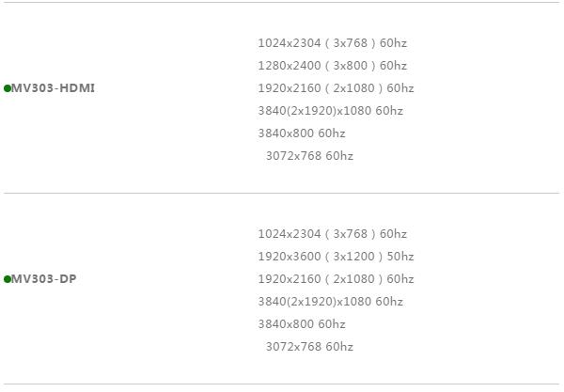Click the green bullet beside MV303-HDMI
The height and width of the screenshot is (392, 564).
point(8,88)
